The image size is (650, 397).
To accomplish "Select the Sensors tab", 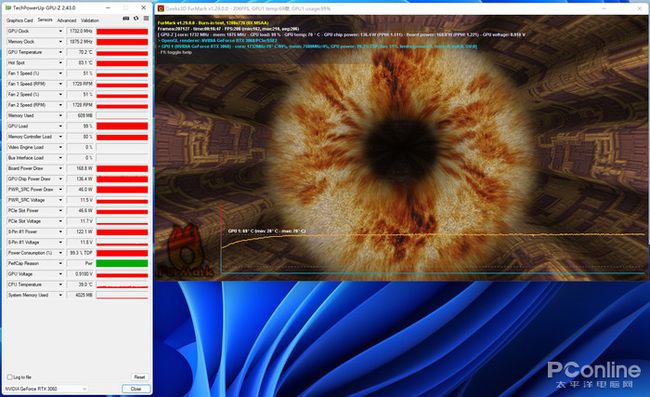I will pos(45,20).
